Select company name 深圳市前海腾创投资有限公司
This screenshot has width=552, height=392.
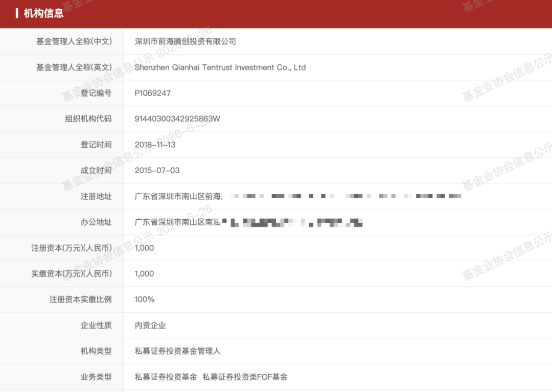tap(185, 41)
